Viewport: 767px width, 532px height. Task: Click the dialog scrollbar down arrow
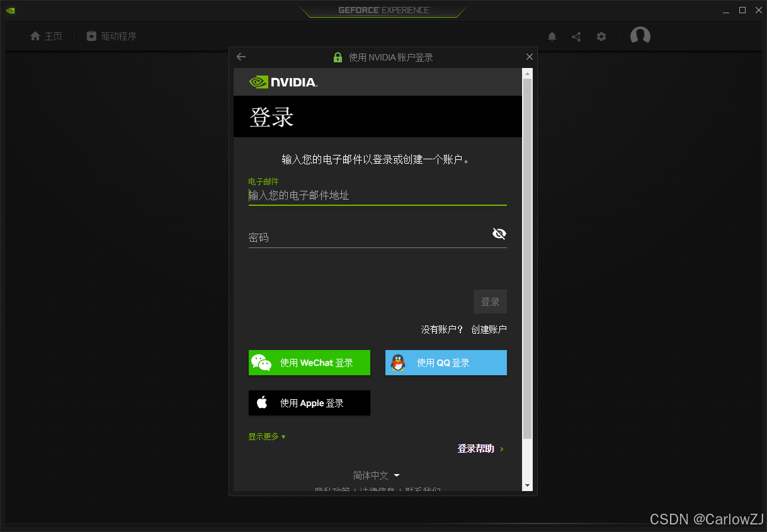click(x=527, y=485)
